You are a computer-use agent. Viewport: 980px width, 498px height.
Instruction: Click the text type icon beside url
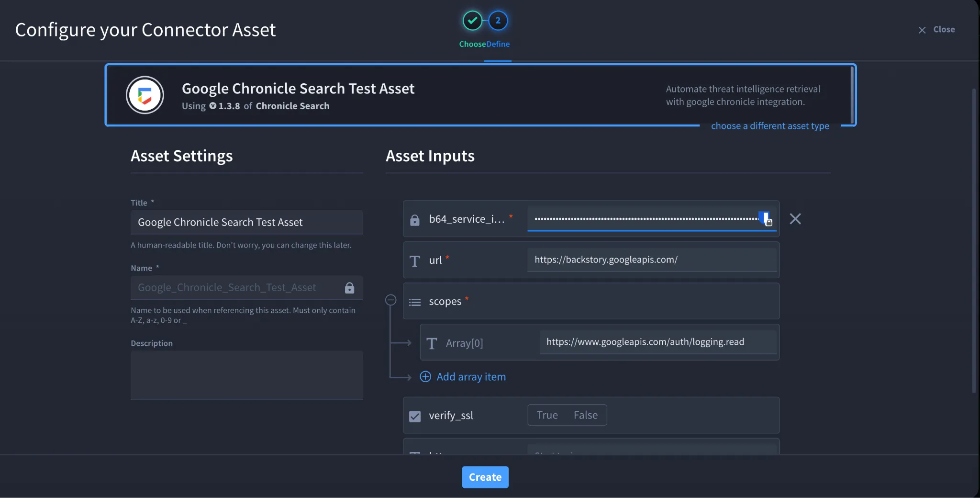point(415,261)
